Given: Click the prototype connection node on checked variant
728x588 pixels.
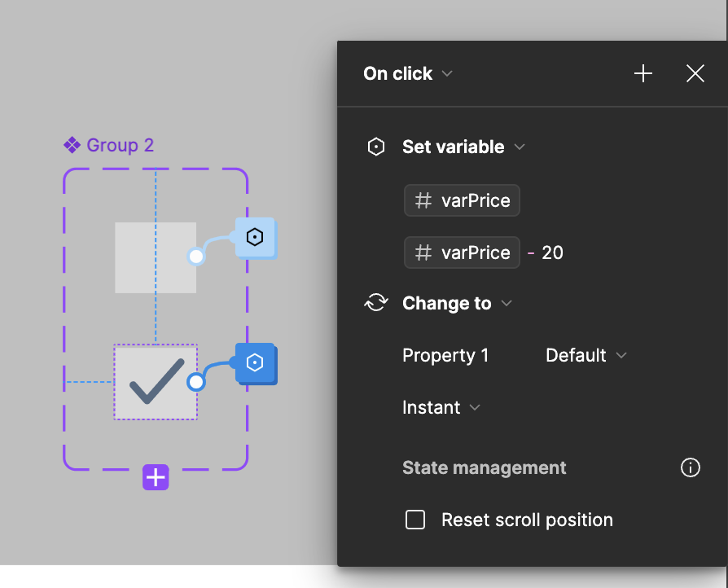Looking at the screenshot, I should 196,382.
